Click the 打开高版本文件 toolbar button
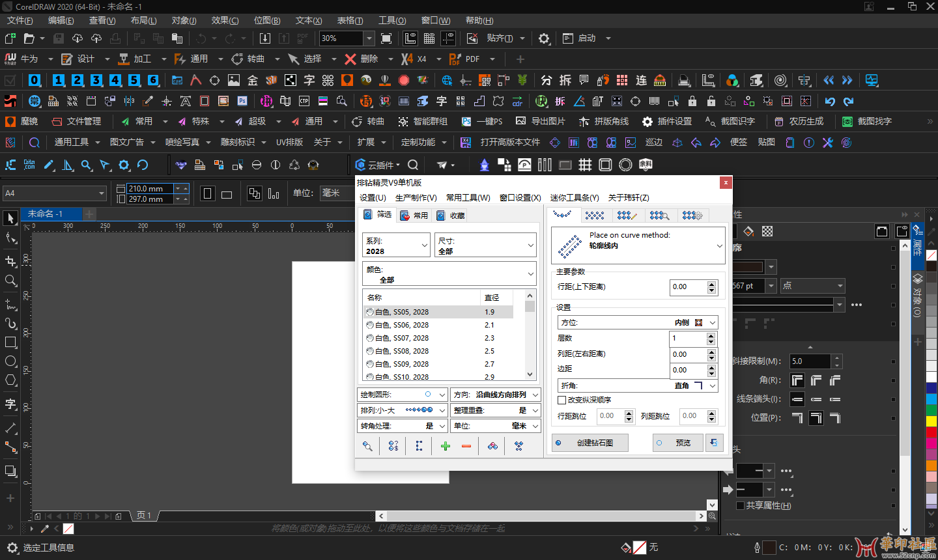Image resolution: width=938 pixels, height=560 pixels. click(x=500, y=143)
